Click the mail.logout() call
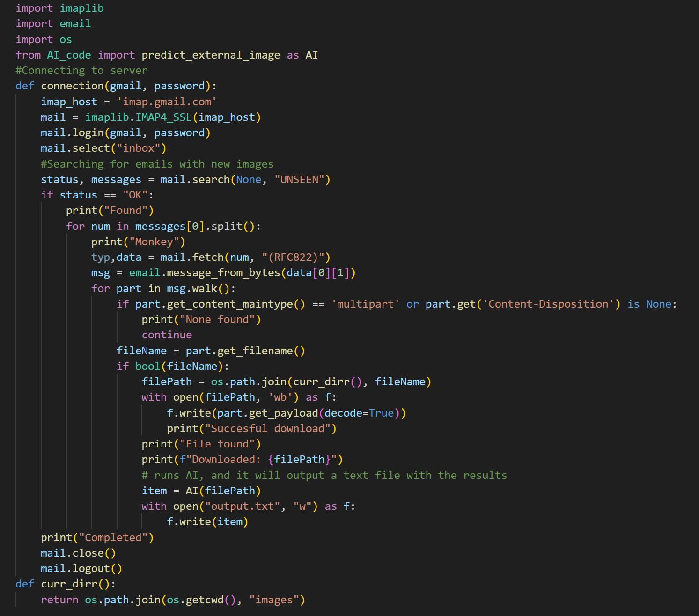The image size is (699, 616). (81, 569)
